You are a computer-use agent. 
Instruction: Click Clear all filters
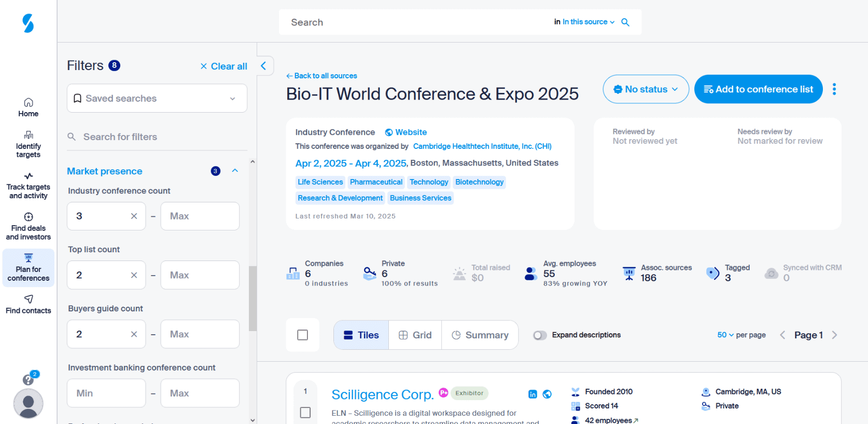pos(224,66)
